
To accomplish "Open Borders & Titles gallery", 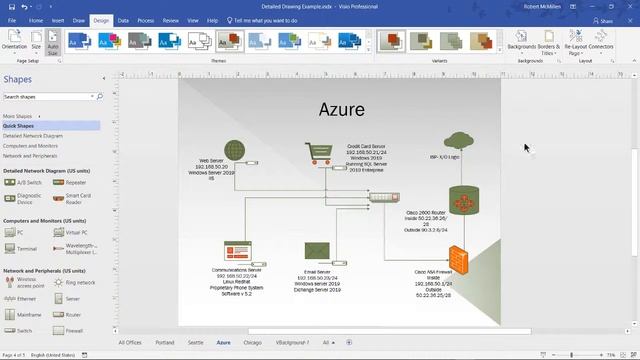I will tap(549, 42).
